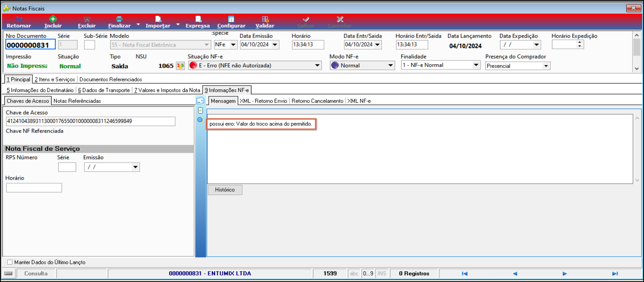
Task: Go to the previous record
Action: [515, 274]
